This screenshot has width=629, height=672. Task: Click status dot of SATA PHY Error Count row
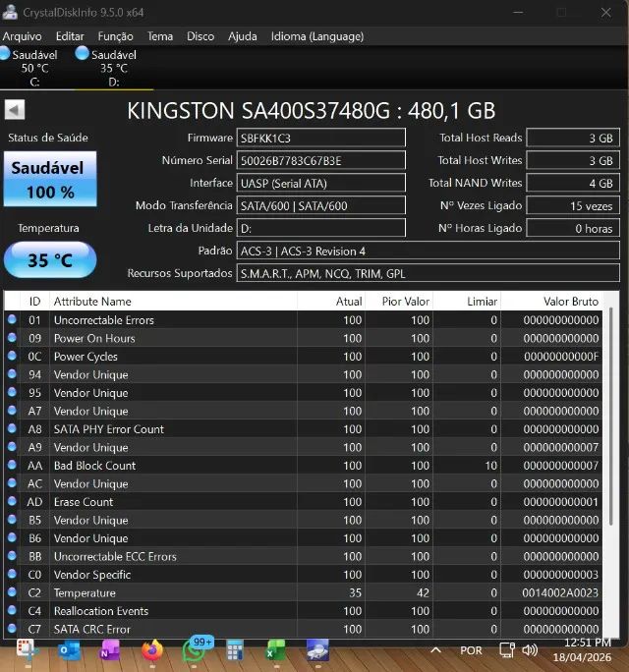(x=12, y=428)
